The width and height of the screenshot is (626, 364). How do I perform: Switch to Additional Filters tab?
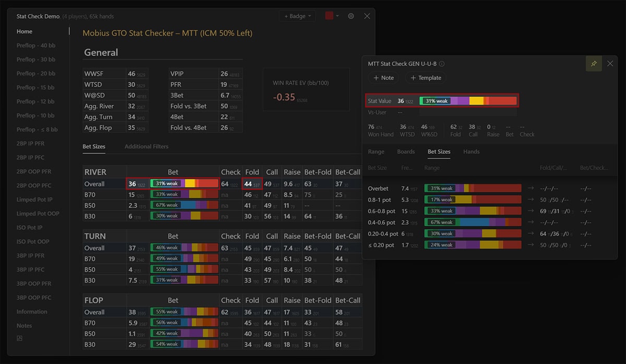(147, 147)
